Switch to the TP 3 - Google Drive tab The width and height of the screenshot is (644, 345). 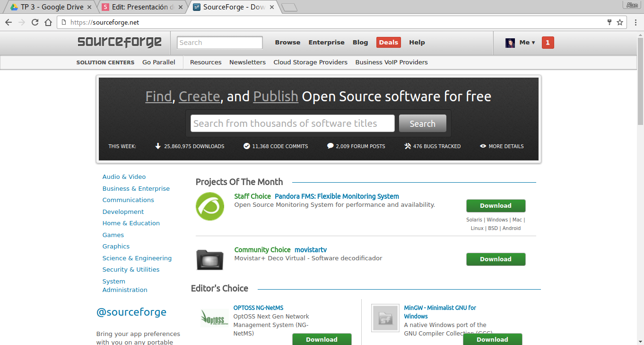[52, 7]
